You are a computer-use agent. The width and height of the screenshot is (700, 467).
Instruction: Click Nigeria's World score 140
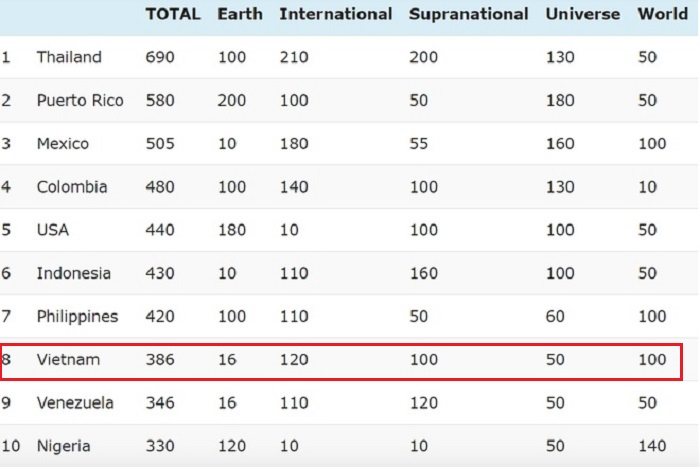(x=652, y=446)
